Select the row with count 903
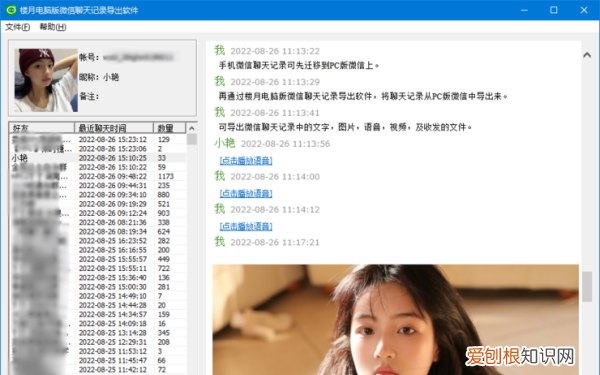The width and height of the screenshot is (600, 375). 98,213
